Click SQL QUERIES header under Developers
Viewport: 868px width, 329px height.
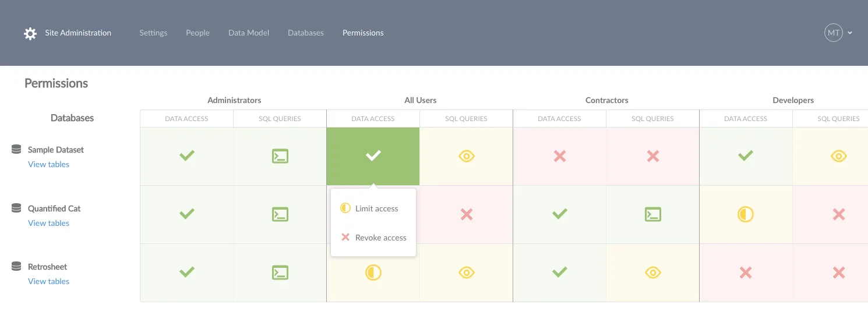tap(838, 119)
